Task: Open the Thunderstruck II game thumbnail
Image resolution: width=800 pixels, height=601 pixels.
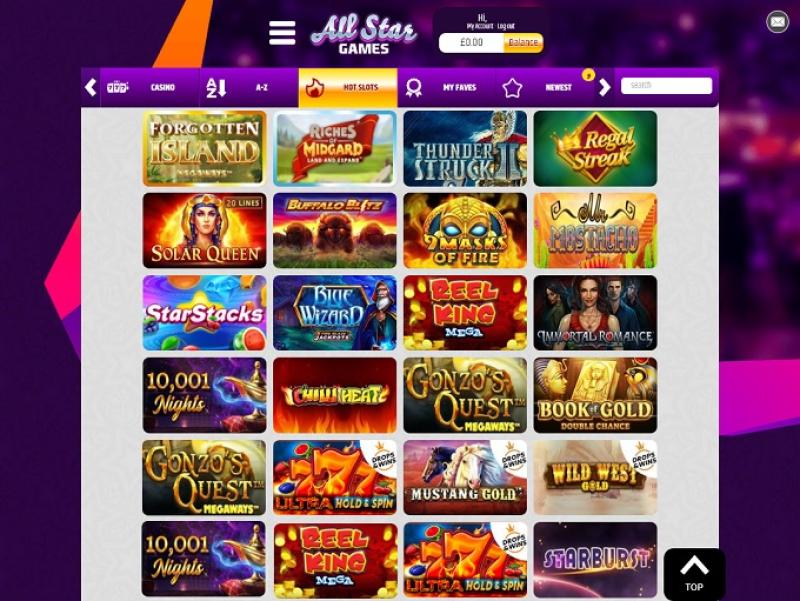Action: [465, 148]
